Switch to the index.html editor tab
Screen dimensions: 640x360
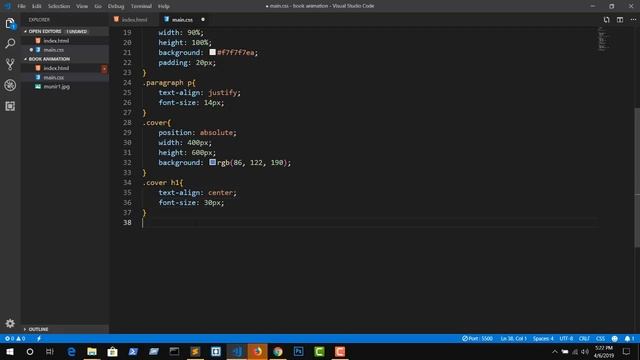pos(133,20)
